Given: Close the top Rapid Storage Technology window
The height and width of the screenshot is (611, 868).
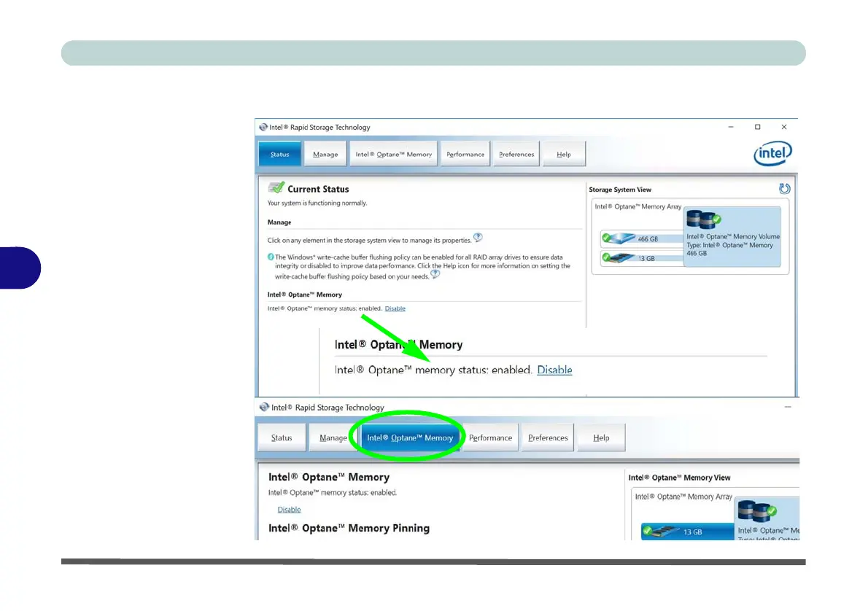Looking at the screenshot, I should coord(784,127).
